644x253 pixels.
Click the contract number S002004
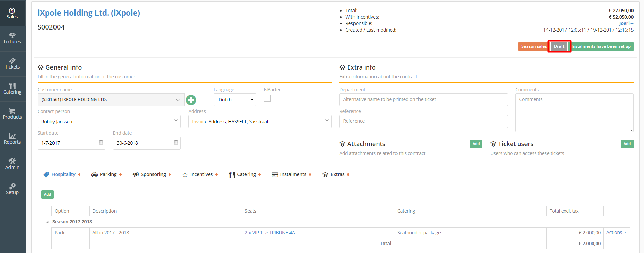tap(51, 27)
